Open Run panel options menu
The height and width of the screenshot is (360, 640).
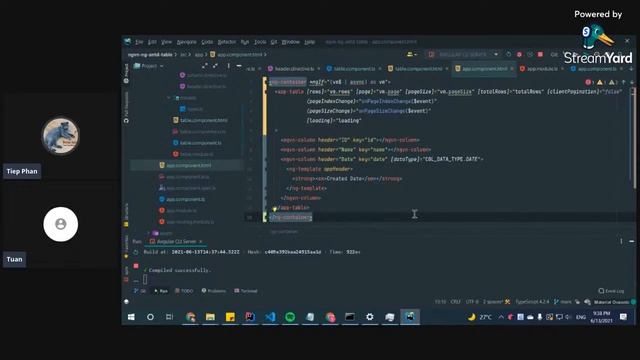tap(621, 242)
